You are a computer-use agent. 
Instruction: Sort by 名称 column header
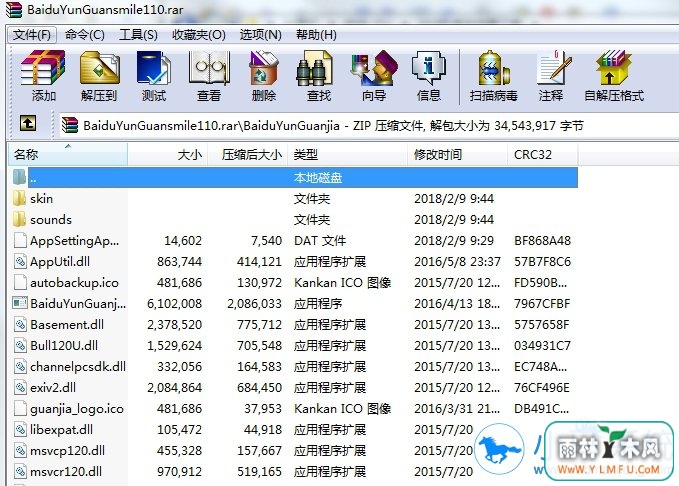coord(68,155)
